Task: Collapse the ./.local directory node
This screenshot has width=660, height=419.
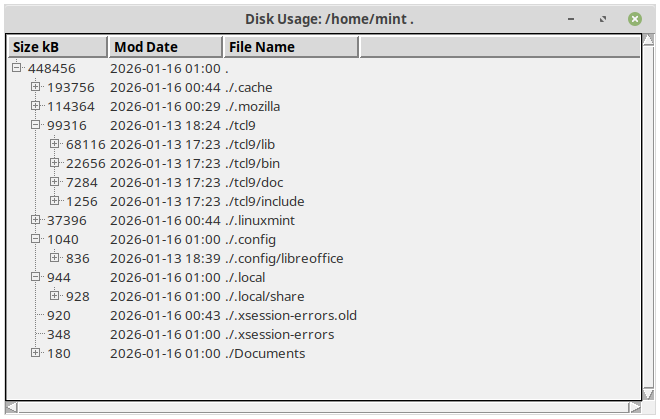Action: [x=36, y=277]
